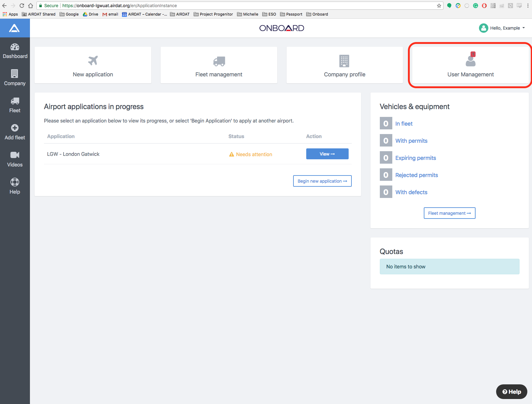Viewport: 532px width, 404px height.
Task: Open the Passport bookmark folder
Action: pyautogui.click(x=291, y=14)
